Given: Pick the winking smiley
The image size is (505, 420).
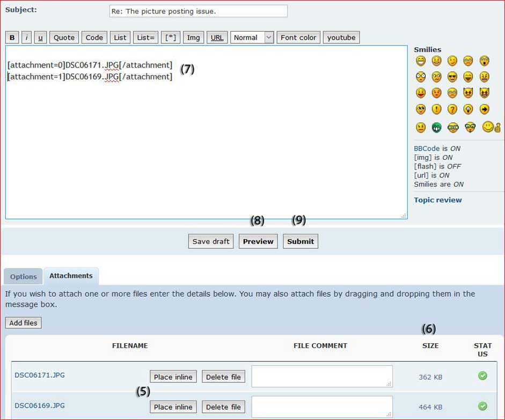Looking at the screenshot, I should coord(452,61).
